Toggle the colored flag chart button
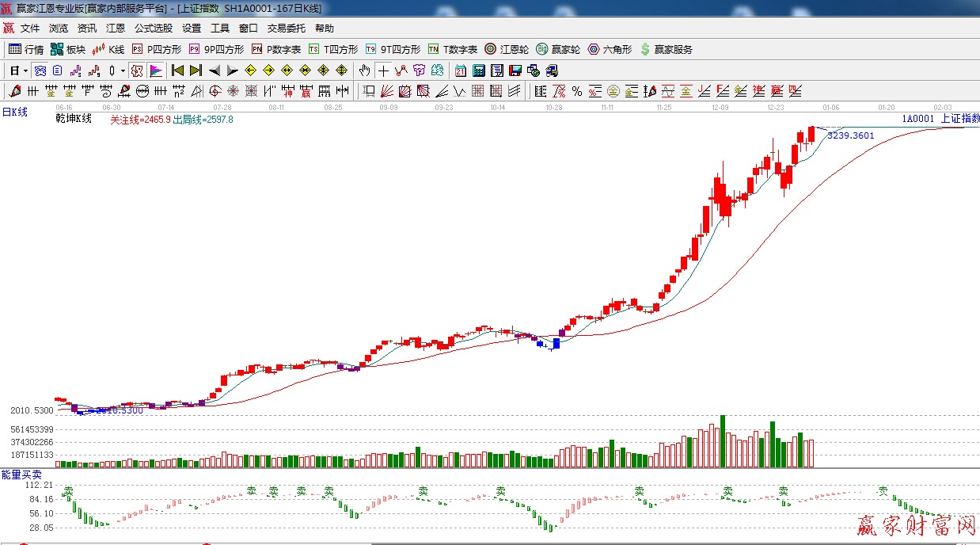 point(156,71)
